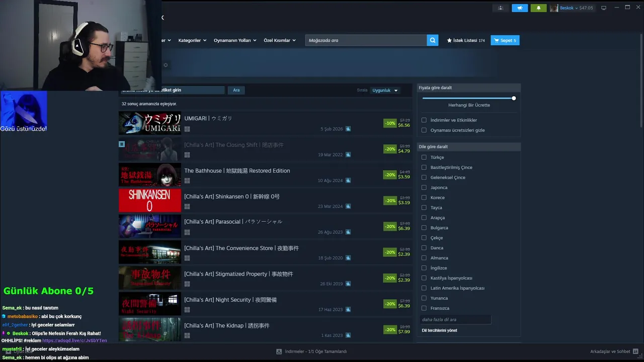Screen dimensions: 644x362
Task: Check the Korece language filter
Action: pyautogui.click(x=424, y=198)
